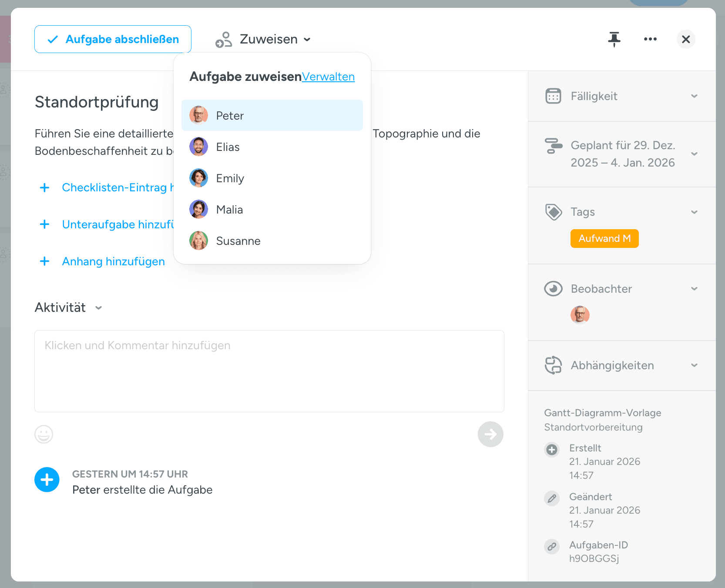Click the calendar icon next to Fälligkeit
The width and height of the screenshot is (725, 588).
pyautogui.click(x=553, y=96)
